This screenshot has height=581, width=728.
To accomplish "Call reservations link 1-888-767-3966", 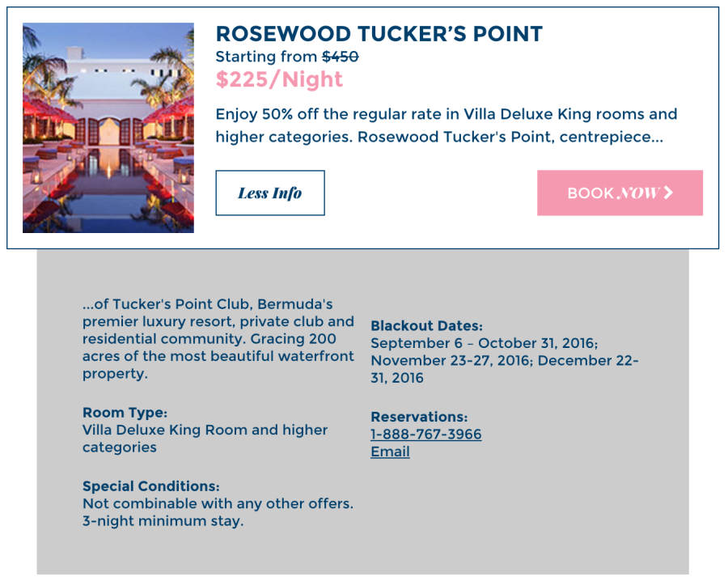I will click(425, 435).
